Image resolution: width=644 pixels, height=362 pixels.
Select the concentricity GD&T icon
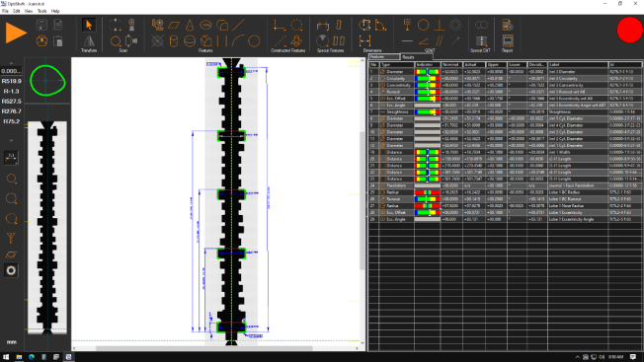[x=455, y=26]
